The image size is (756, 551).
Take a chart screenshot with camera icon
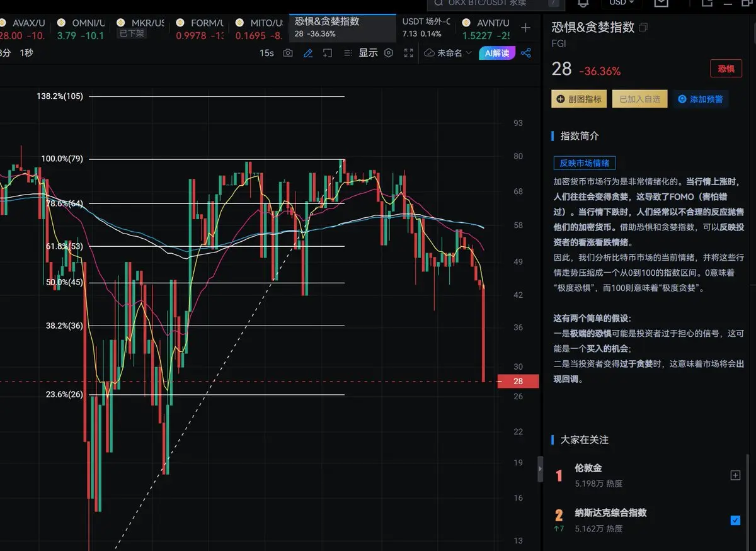click(288, 53)
